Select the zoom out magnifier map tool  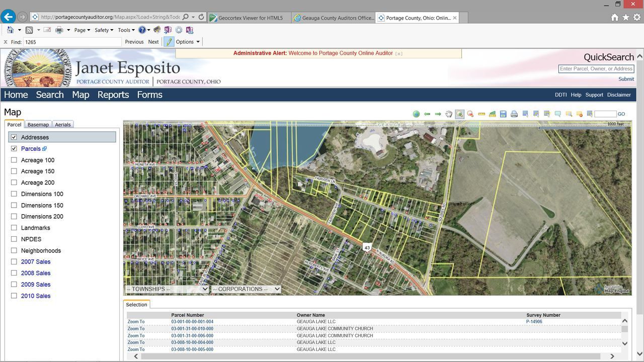pyautogui.click(x=470, y=114)
